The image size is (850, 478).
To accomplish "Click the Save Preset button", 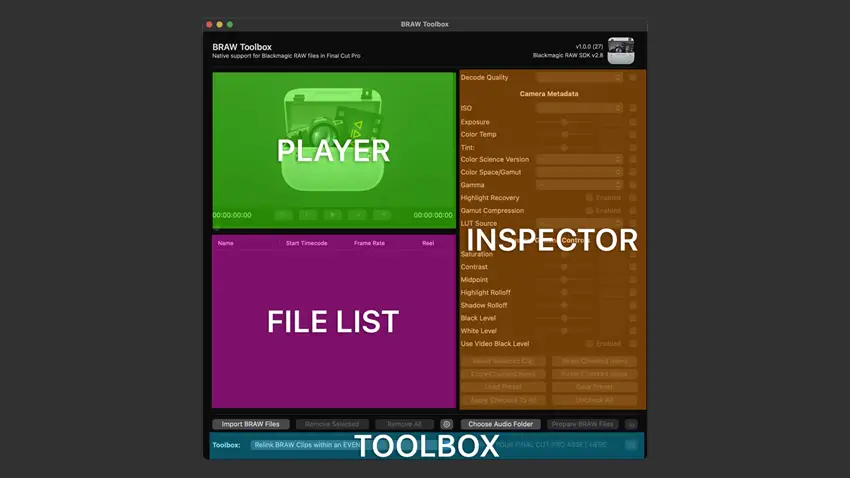I will click(594, 387).
